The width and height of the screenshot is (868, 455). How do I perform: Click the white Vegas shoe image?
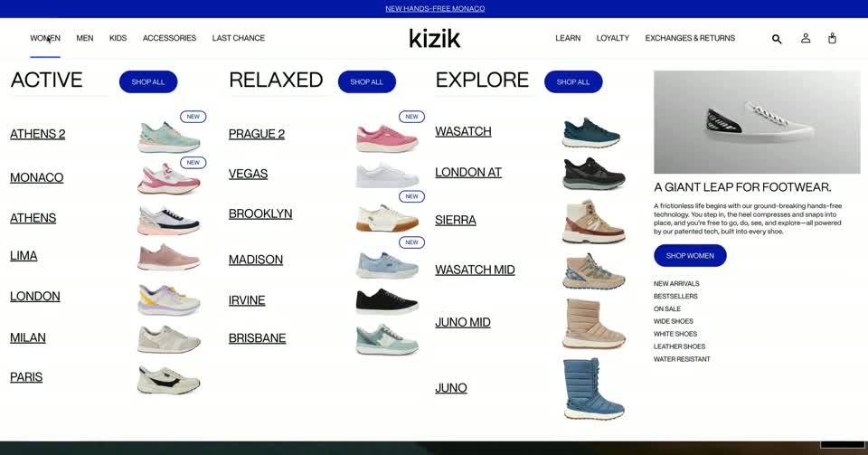[387, 175]
